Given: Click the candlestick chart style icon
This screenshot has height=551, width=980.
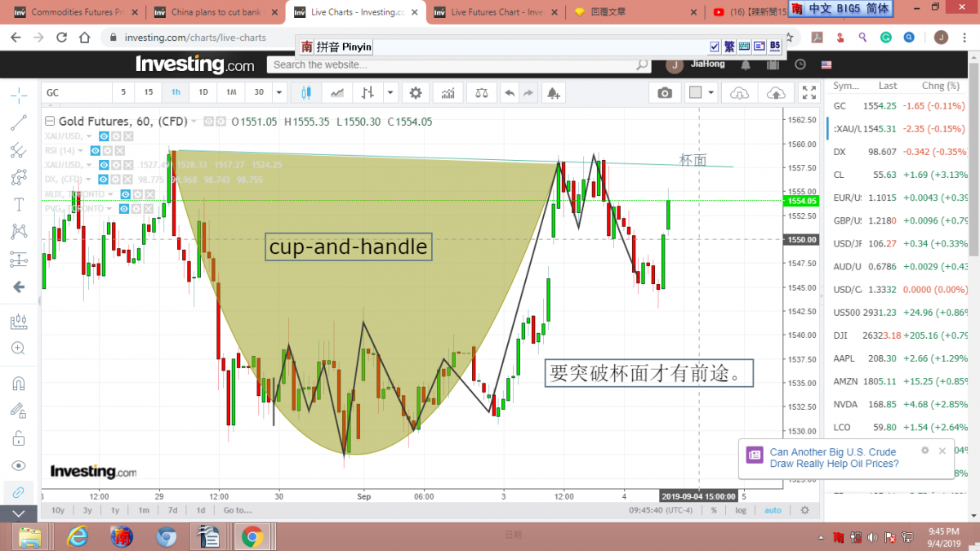Looking at the screenshot, I should (x=307, y=93).
